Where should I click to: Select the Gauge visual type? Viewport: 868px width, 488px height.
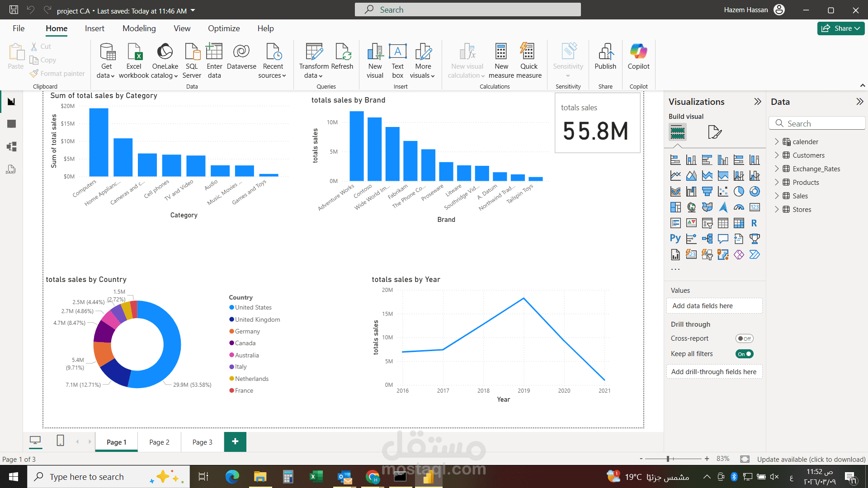tap(739, 207)
